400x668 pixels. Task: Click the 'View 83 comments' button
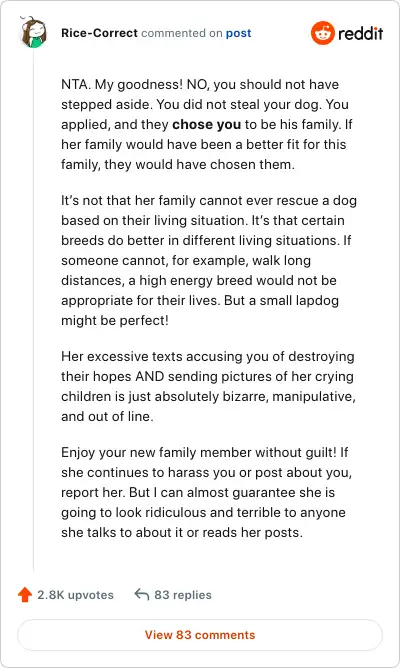click(x=200, y=635)
